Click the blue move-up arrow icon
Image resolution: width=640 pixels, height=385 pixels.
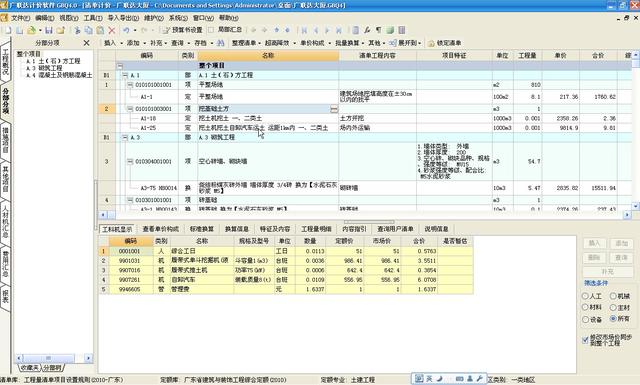[277, 30]
